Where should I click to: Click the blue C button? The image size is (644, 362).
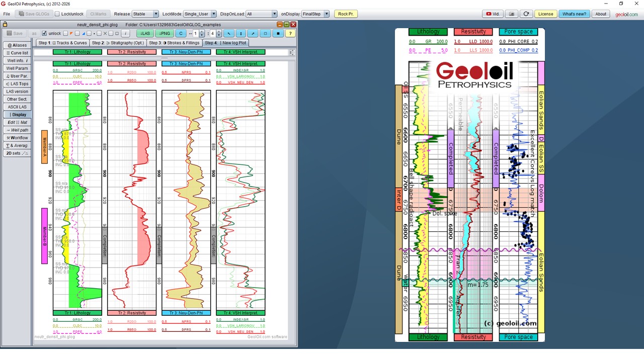point(181,34)
